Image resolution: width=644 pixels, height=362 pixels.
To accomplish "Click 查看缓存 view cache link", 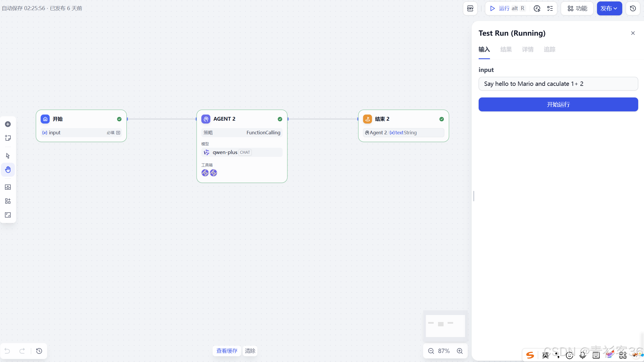I will [227, 351].
